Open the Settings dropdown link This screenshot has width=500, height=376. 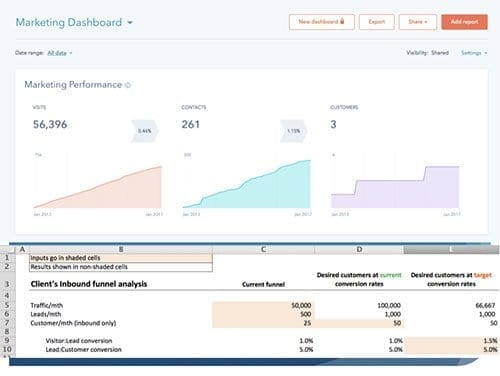(474, 53)
